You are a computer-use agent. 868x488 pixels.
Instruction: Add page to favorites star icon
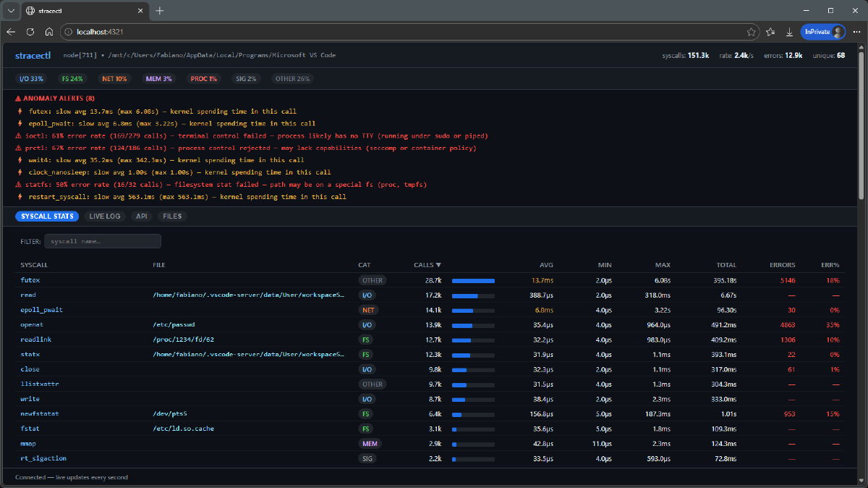coord(752,32)
